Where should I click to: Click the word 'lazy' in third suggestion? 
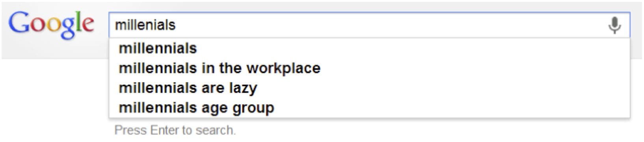point(243,89)
